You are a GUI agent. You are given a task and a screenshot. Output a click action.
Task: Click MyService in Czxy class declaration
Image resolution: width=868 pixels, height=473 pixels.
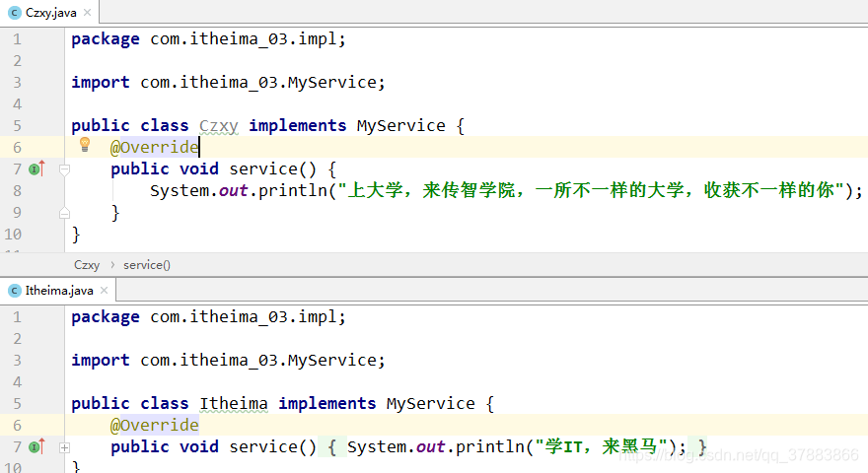coord(400,126)
